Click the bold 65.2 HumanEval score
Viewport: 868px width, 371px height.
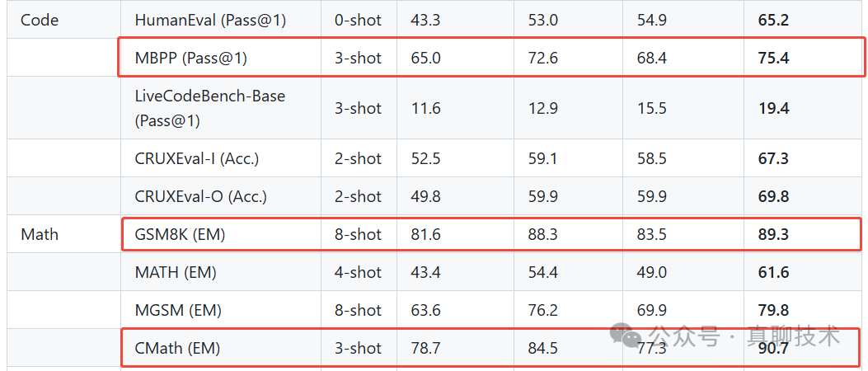point(773,21)
